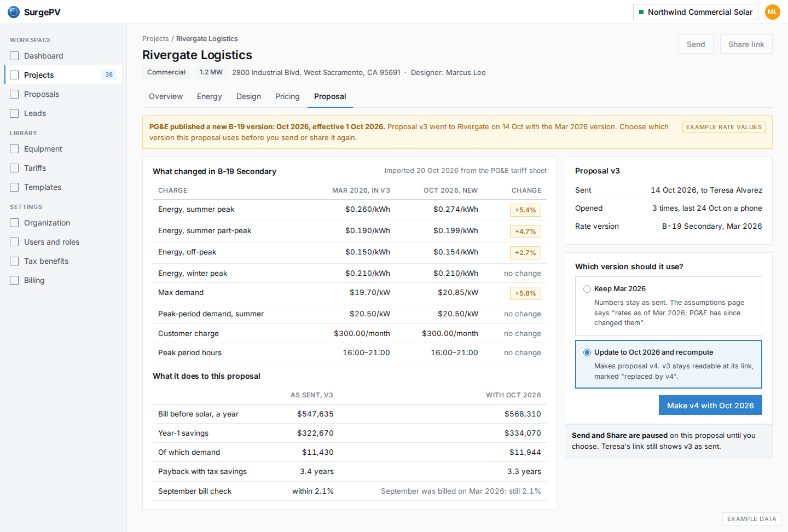
Task: Click the Leads sidebar icon
Action: pos(14,113)
